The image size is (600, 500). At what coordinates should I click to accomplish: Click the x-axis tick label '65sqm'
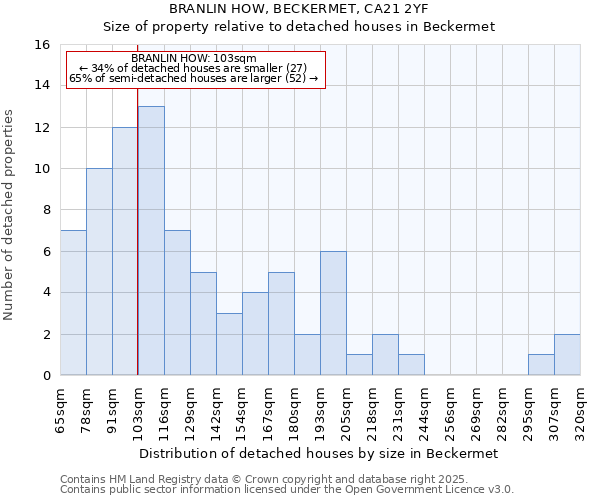[x=60, y=411]
